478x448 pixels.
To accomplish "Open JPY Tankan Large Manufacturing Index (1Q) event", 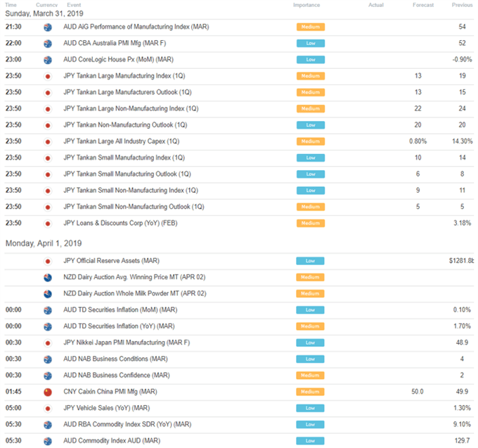I will 124,76.
